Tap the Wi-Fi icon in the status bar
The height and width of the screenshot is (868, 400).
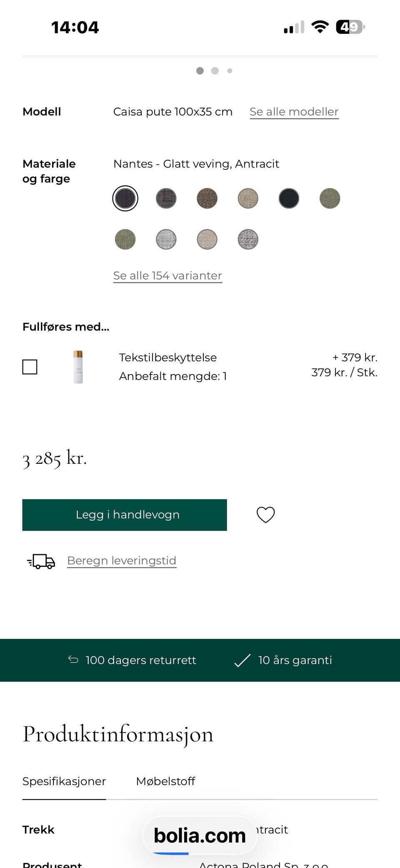320,26
